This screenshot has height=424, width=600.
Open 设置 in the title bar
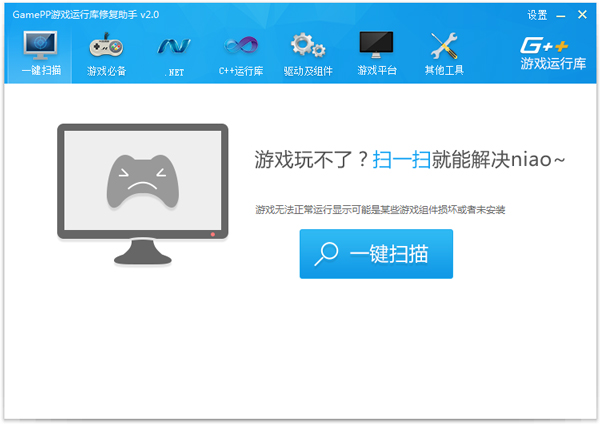[537, 15]
